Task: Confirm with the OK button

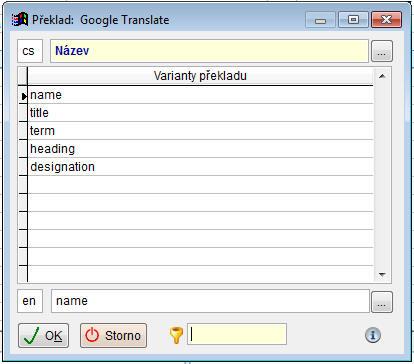Action: (x=43, y=335)
